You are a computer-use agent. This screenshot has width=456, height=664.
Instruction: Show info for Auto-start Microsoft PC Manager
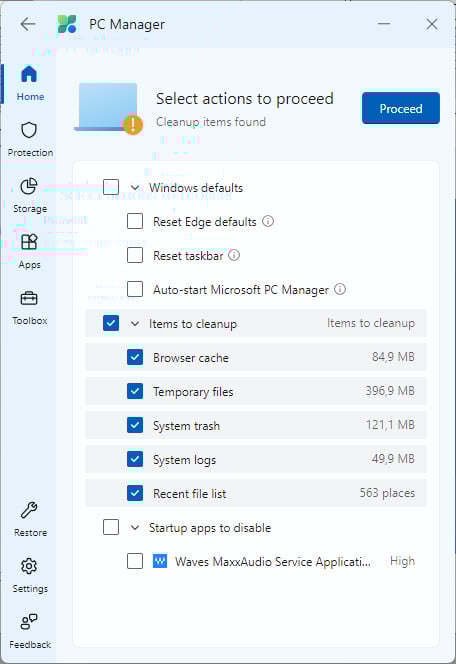click(340, 289)
